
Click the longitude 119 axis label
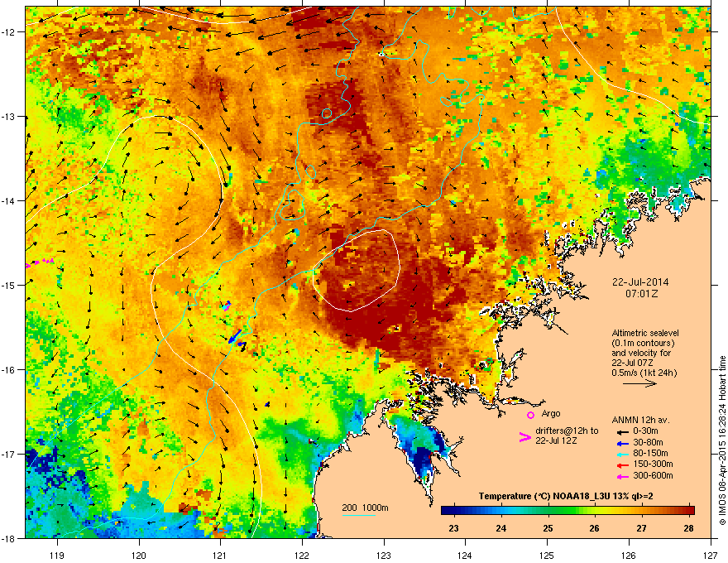pyautogui.click(x=57, y=555)
